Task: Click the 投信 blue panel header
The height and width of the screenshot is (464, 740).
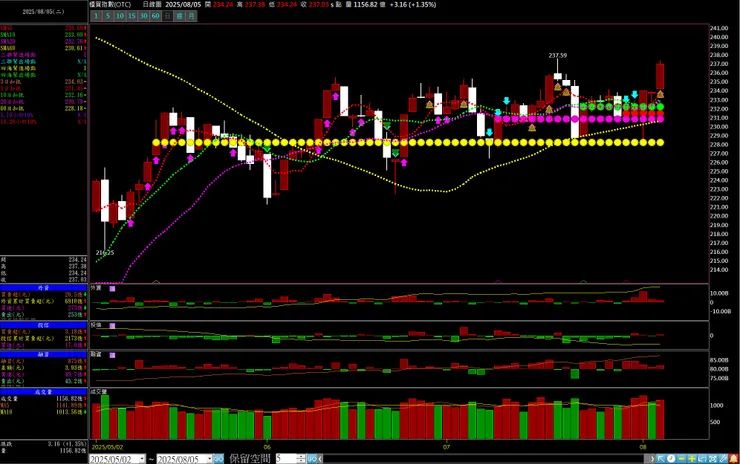Action: [43, 325]
